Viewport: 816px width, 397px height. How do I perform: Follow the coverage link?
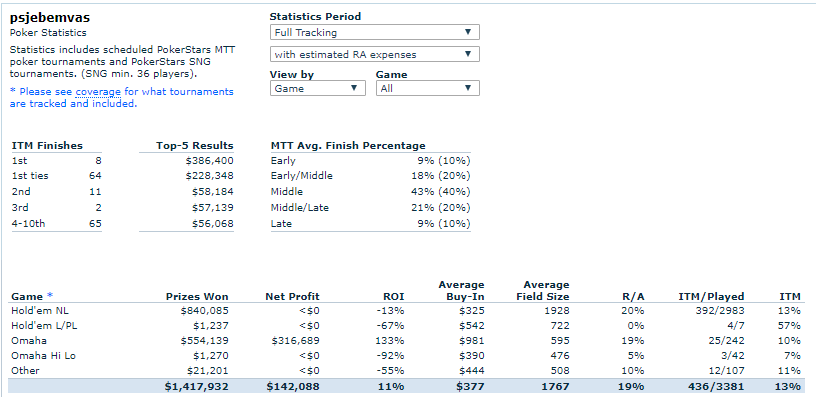click(x=98, y=92)
